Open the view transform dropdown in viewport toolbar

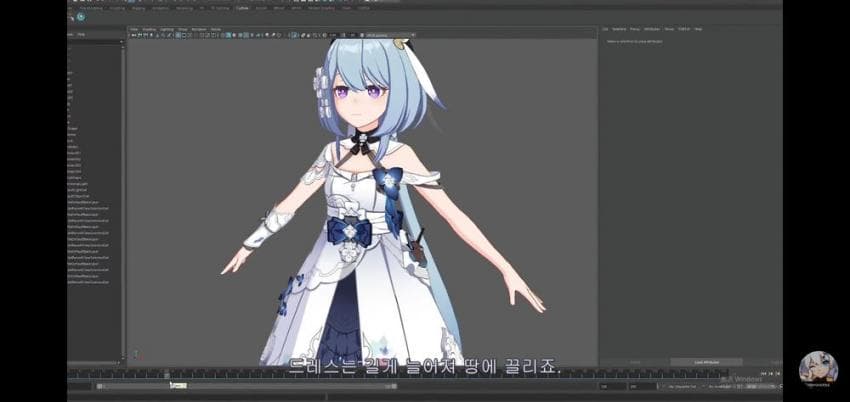click(388, 35)
